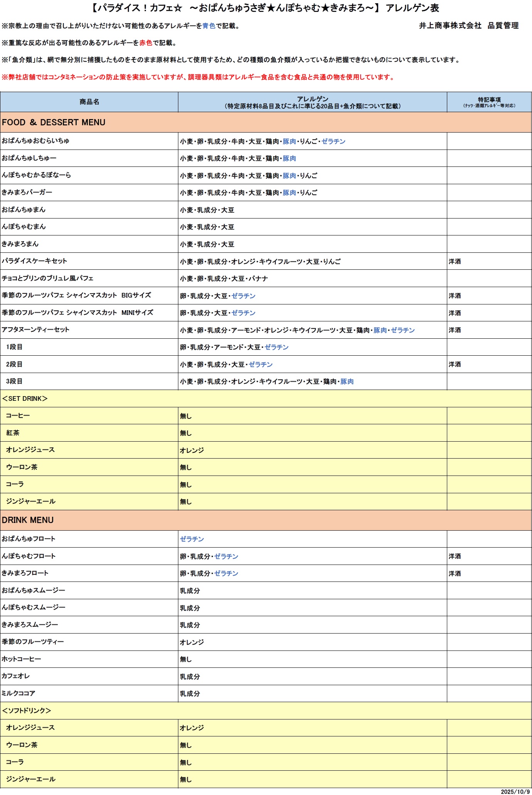
Task: Click the カフェオレ item name
Action: click(16, 676)
